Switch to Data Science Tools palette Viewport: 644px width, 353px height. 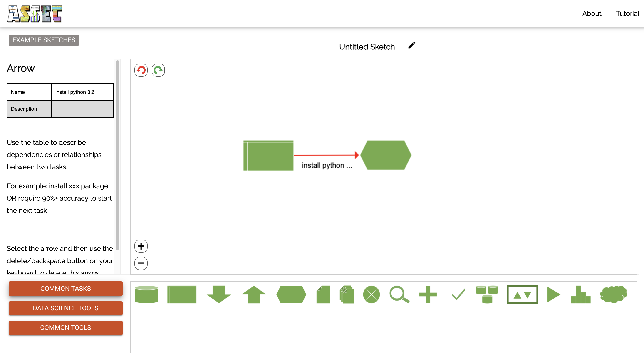click(65, 308)
